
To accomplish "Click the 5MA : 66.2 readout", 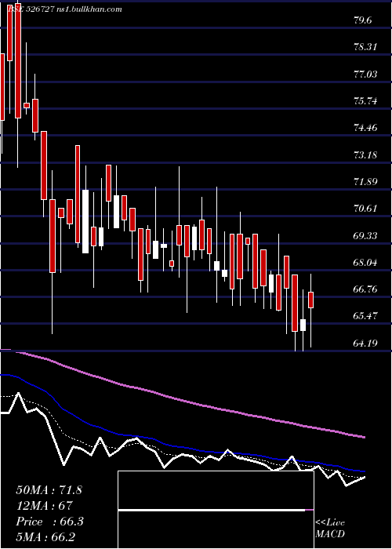I will coord(45,537).
